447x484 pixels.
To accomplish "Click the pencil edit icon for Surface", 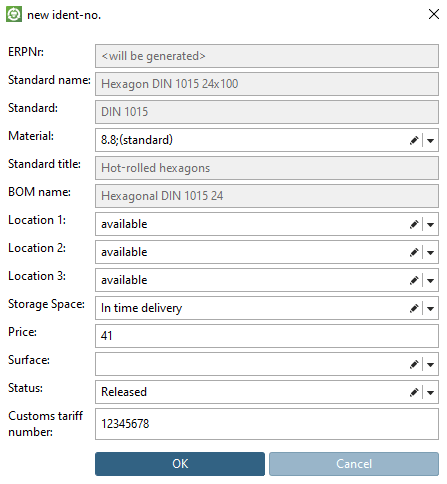I will tap(414, 364).
